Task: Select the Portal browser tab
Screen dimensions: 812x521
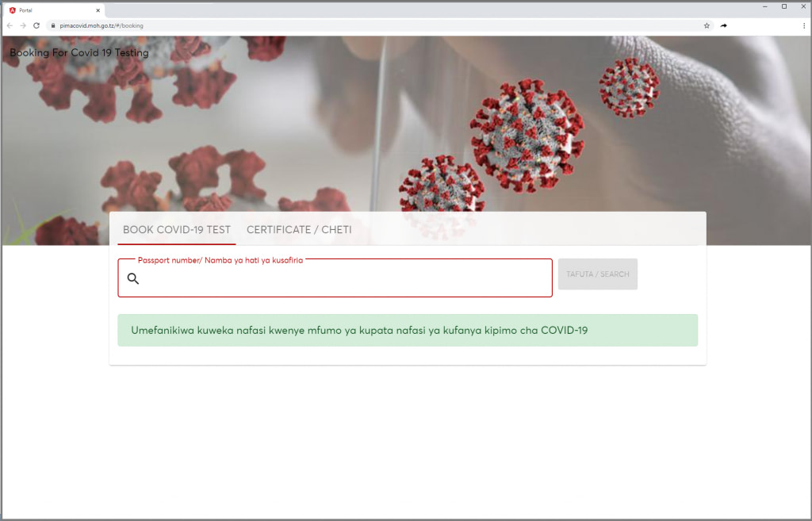Action: pyautogui.click(x=48, y=10)
